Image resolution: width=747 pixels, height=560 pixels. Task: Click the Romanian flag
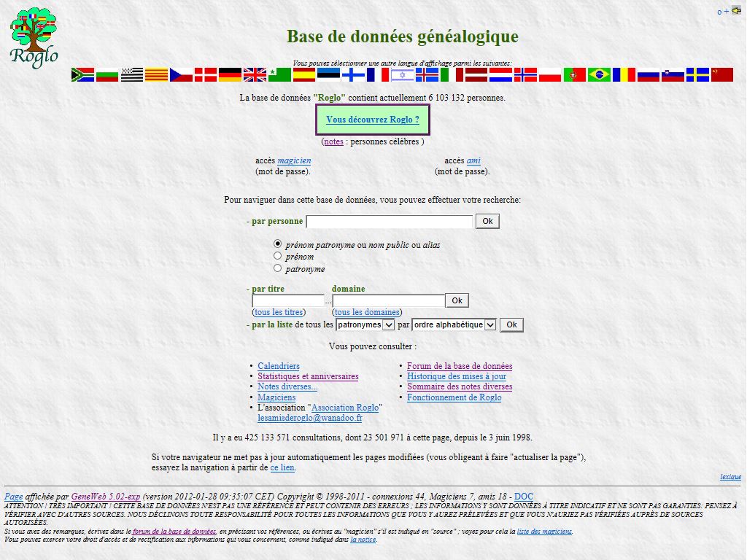click(x=624, y=75)
